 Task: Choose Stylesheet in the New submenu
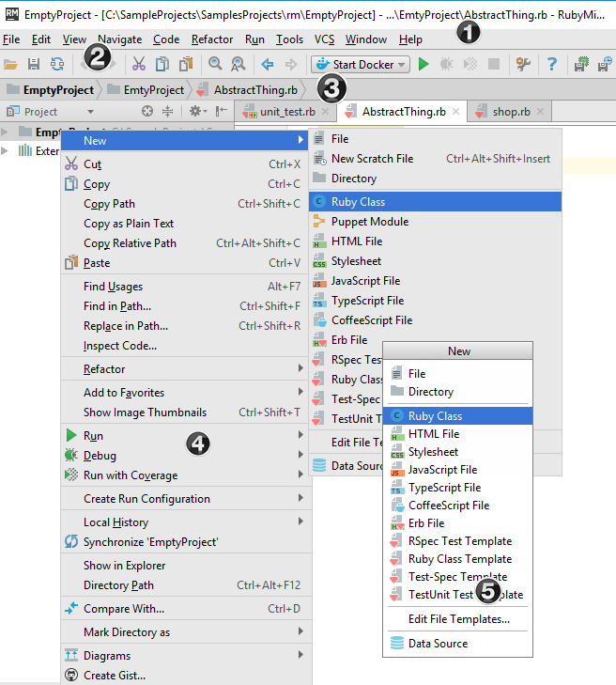click(436, 261)
